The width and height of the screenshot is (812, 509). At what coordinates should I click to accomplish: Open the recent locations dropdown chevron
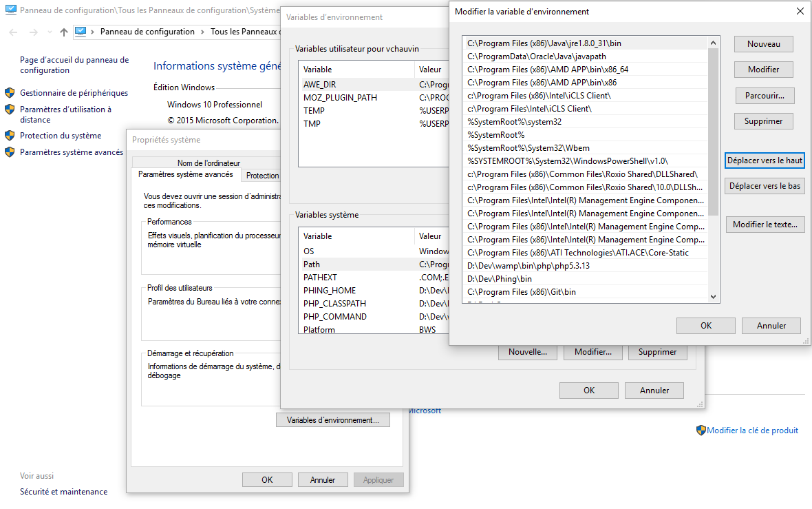(50, 32)
